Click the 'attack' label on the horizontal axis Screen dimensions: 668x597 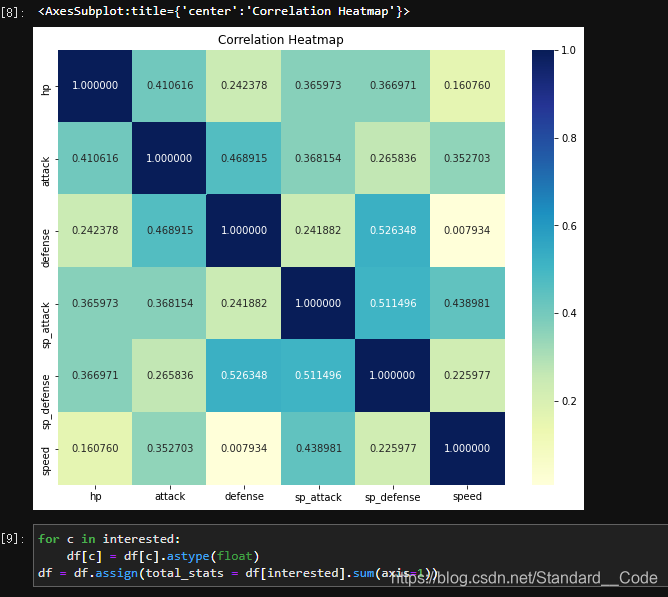(x=170, y=496)
